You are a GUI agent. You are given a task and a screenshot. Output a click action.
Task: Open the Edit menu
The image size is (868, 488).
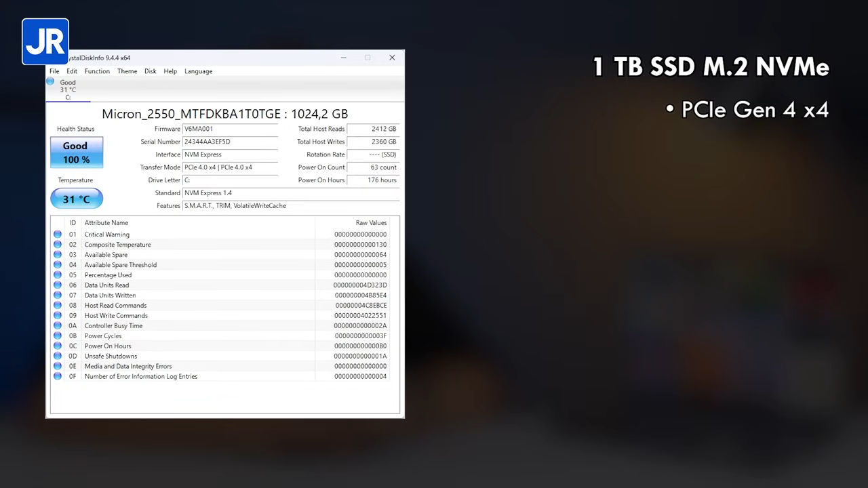point(72,71)
